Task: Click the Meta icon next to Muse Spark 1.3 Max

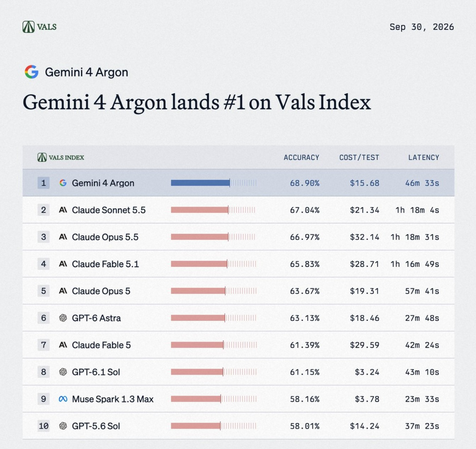Action: tap(63, 399)
